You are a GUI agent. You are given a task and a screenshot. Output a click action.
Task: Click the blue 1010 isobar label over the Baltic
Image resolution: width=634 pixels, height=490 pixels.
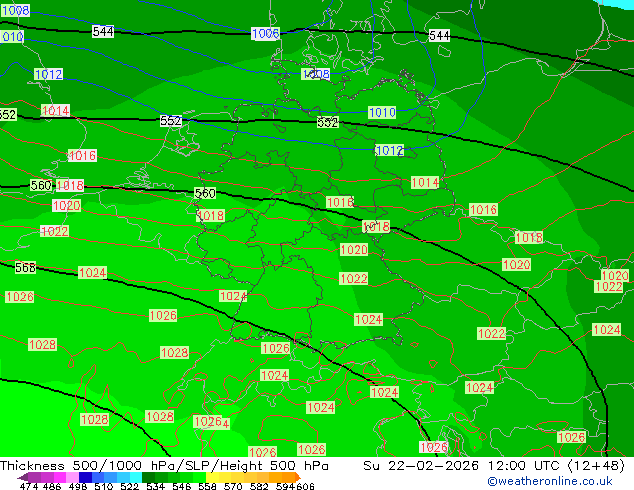click(x=382, y=112)
